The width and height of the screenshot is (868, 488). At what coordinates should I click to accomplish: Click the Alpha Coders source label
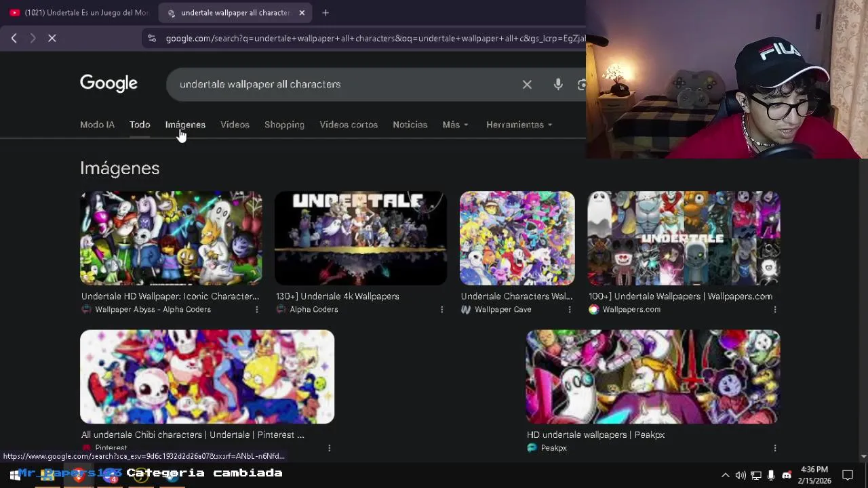point(313,310)
